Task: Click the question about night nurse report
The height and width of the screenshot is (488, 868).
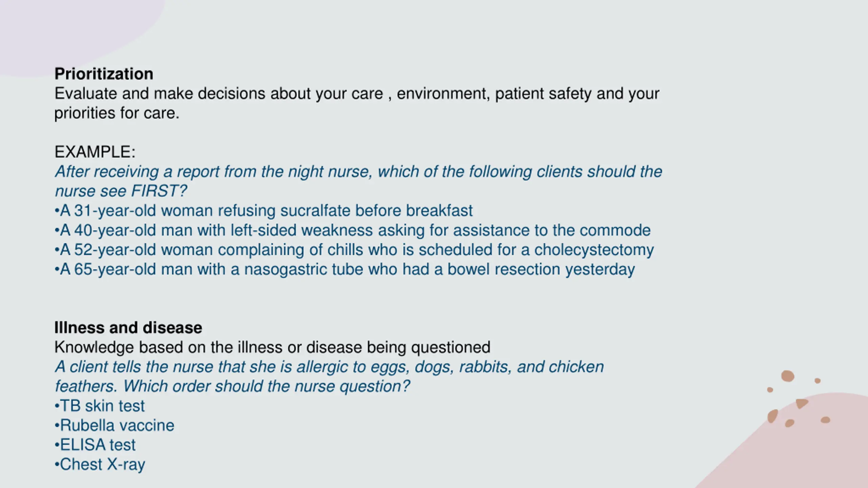Action: click(x=358, y=181)
